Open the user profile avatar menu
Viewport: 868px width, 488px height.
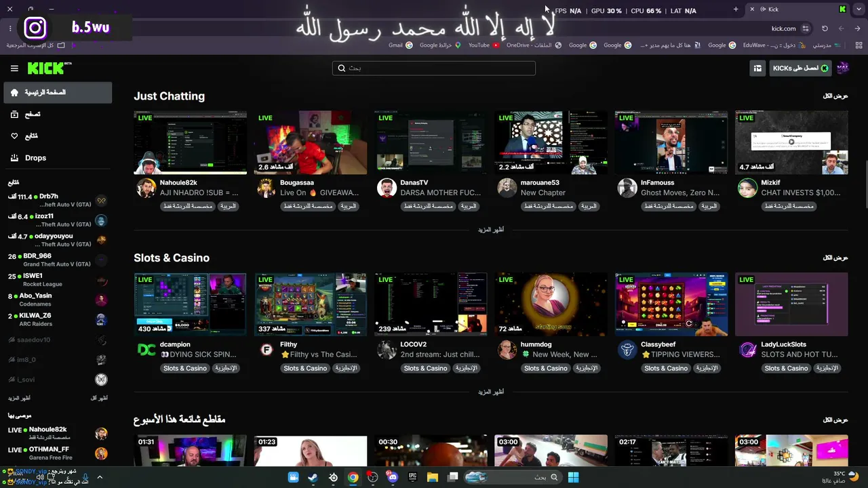pyautogui.click(x=843, y=68)
